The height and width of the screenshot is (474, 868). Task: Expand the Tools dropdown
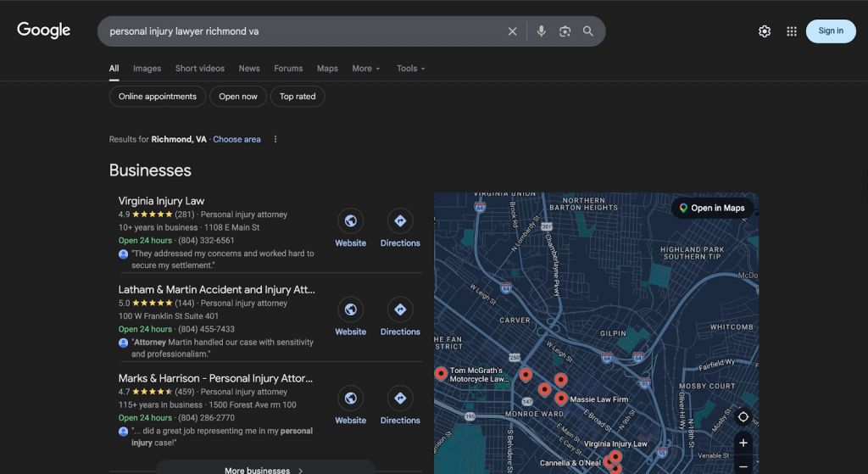pyautogui.click(x=411, y=69)
